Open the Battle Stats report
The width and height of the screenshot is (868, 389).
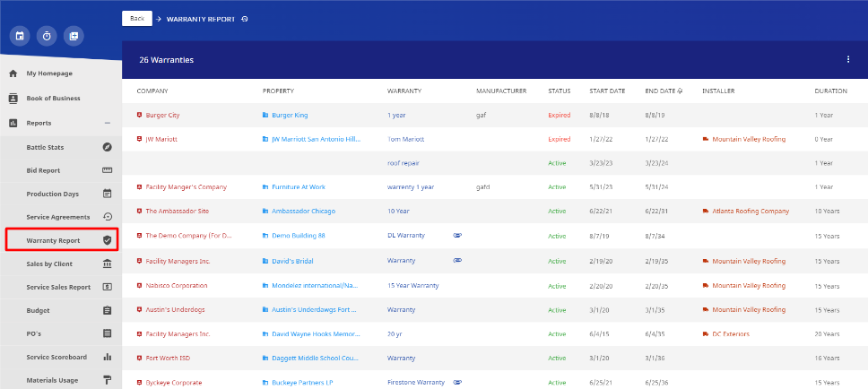click(45, 147)
